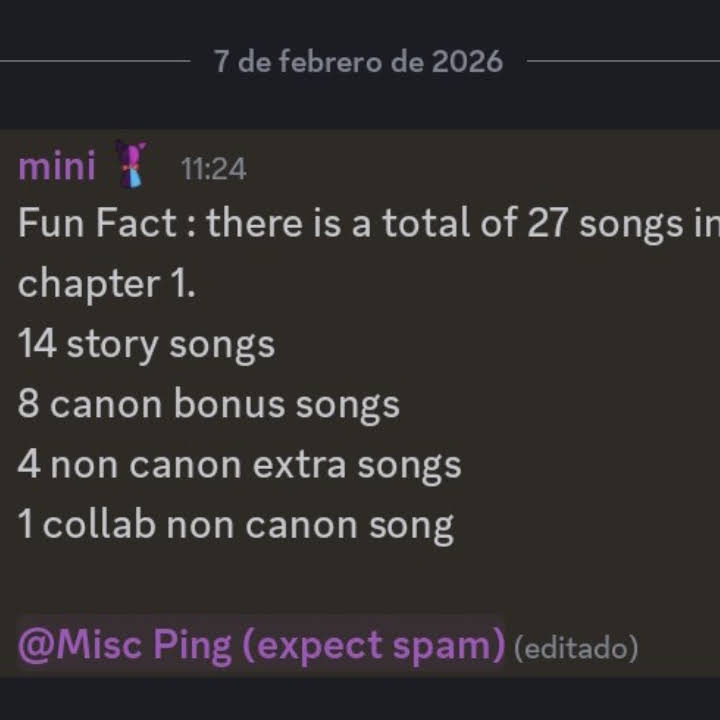Click the 11:24 message timestamp
This screenshot has height=720, width=720.
[x=214, y=169]
